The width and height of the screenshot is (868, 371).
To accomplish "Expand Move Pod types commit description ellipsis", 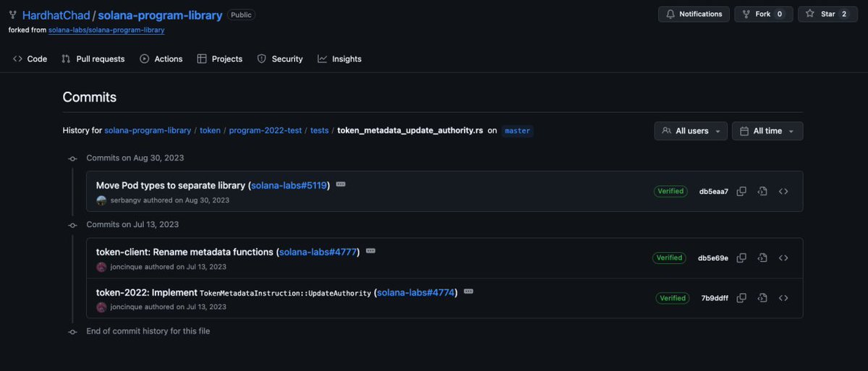I will click(x=341, y=184).
